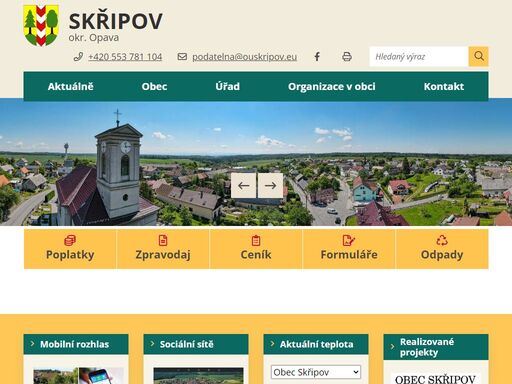
Task: Click the printer icon
Action: [347, 57]
